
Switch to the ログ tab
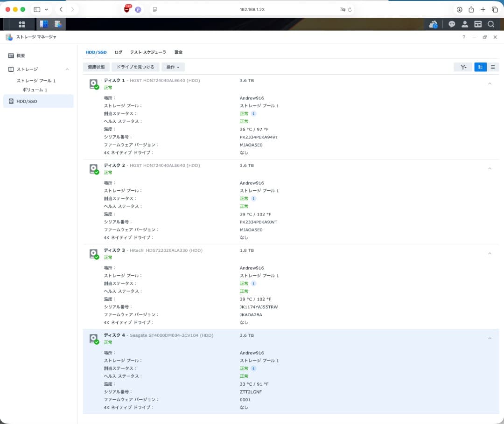(118, 52)
